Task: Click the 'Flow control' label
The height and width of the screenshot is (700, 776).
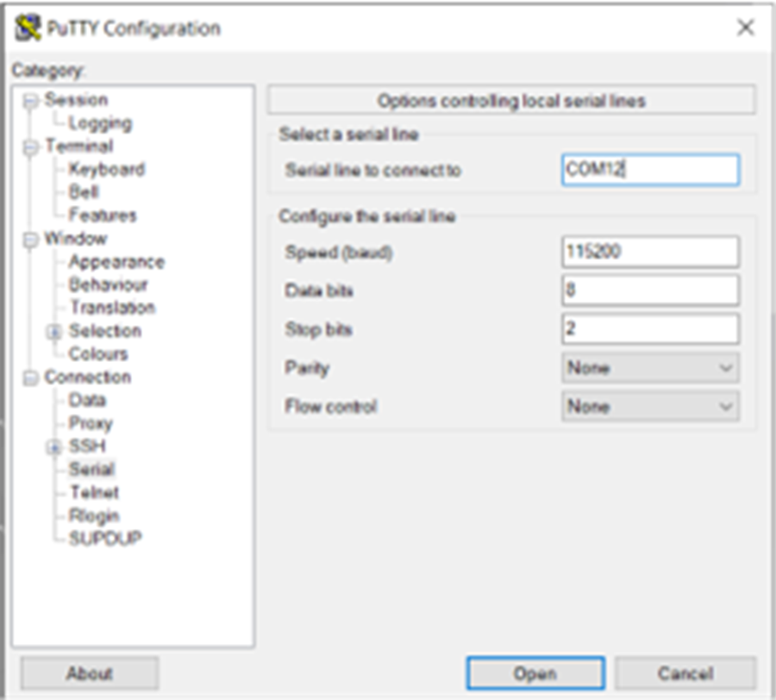Action: coord(330,407)
